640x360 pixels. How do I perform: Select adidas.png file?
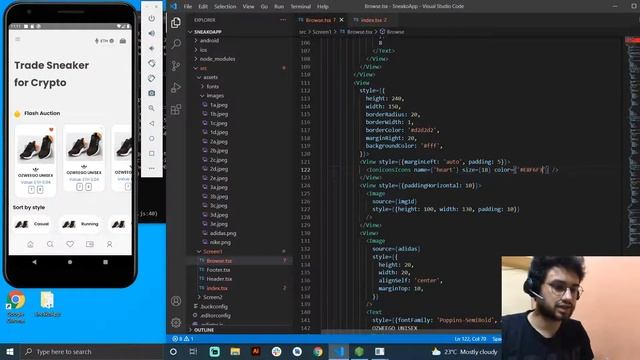(223, 233)
